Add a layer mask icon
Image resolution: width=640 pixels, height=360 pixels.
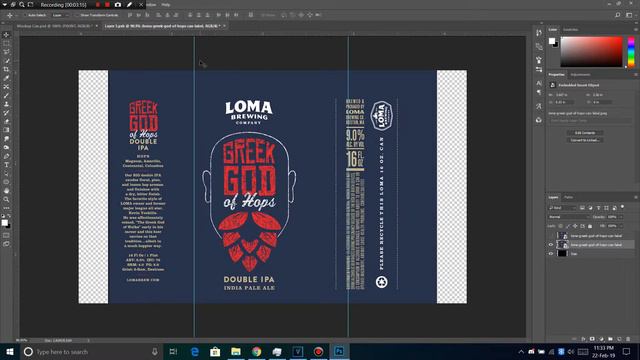592,339
